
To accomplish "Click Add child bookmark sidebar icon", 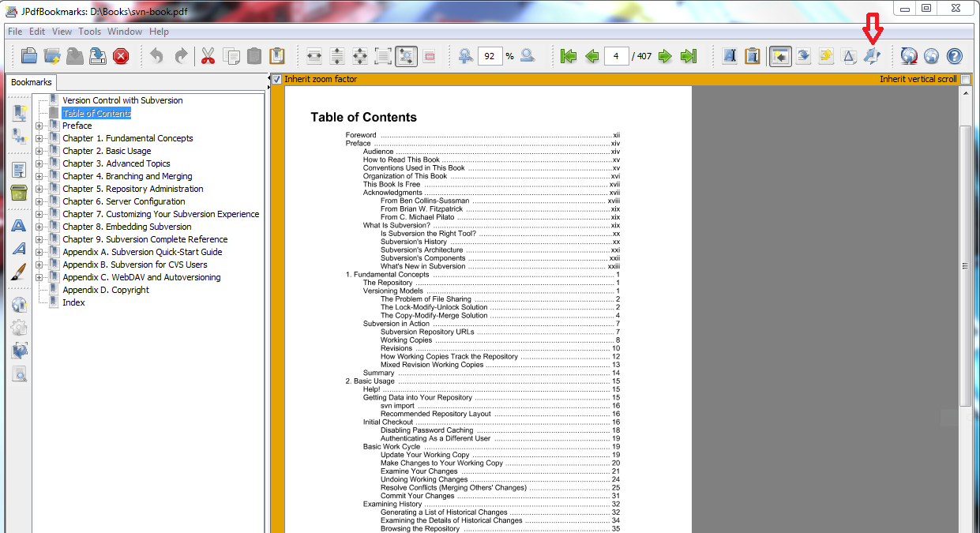I will 20,135.
